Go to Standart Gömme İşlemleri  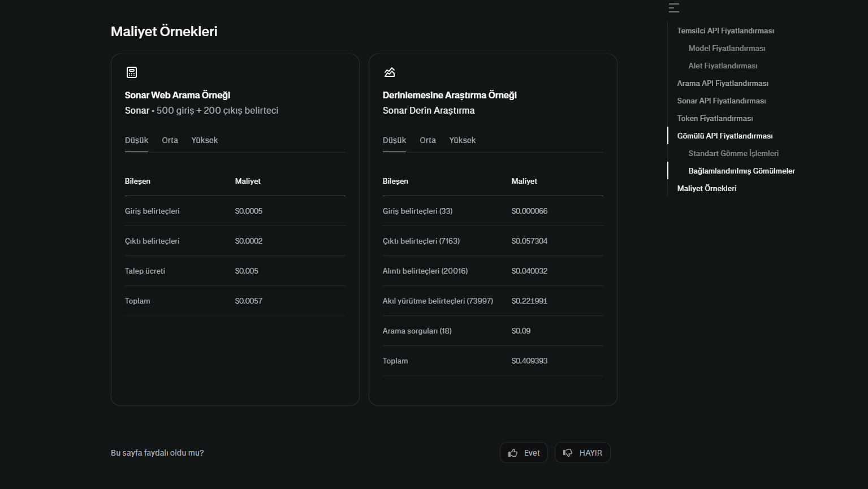point(733,153)
